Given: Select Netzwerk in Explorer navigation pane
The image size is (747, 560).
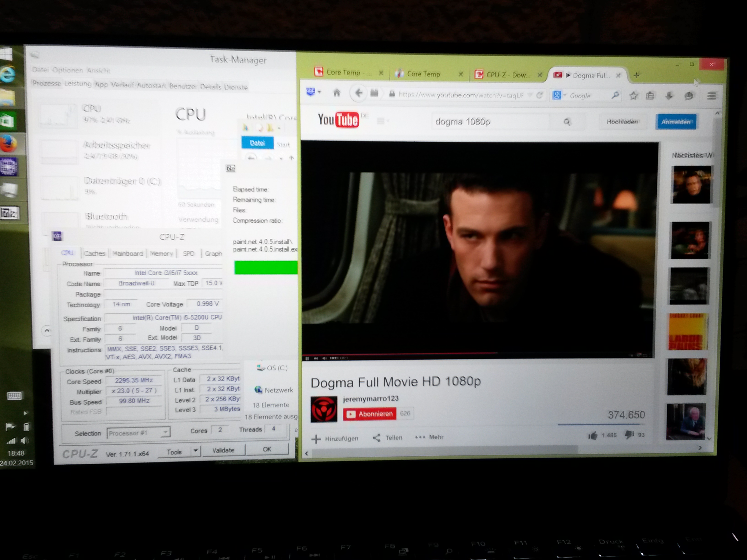Looking at the screenshot, I should click(274, 390).
